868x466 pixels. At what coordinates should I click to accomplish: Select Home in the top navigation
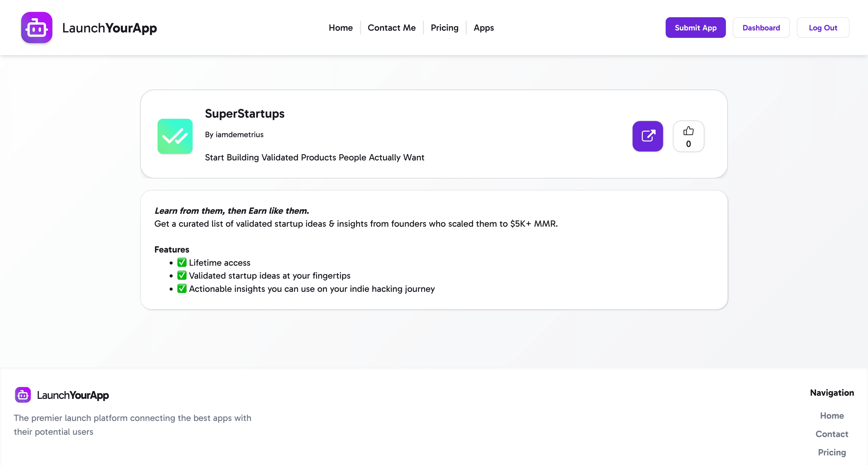click(x=340, y=28)
